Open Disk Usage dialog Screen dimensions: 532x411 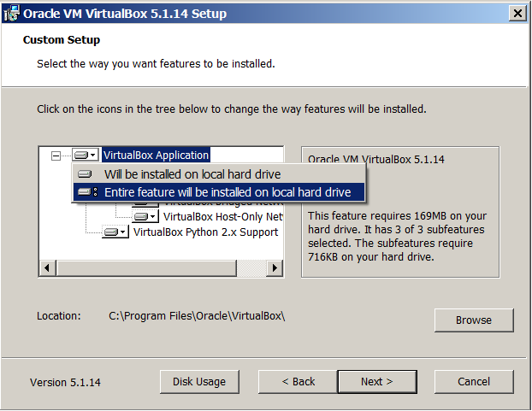click(x=199, y=382)
